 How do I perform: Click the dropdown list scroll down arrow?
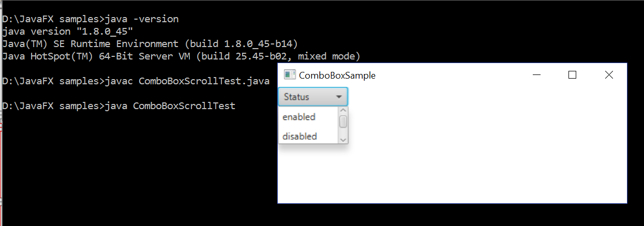[343, 140]
